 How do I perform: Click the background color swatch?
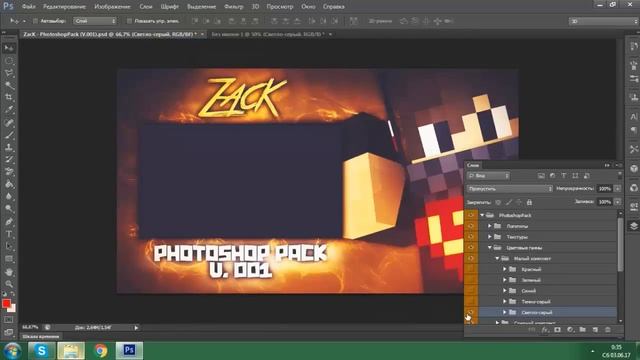[x=13, y=309]
